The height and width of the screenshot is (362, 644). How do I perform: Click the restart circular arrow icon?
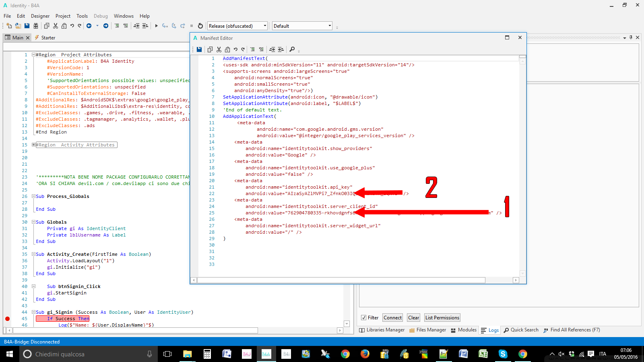(200, 26)
